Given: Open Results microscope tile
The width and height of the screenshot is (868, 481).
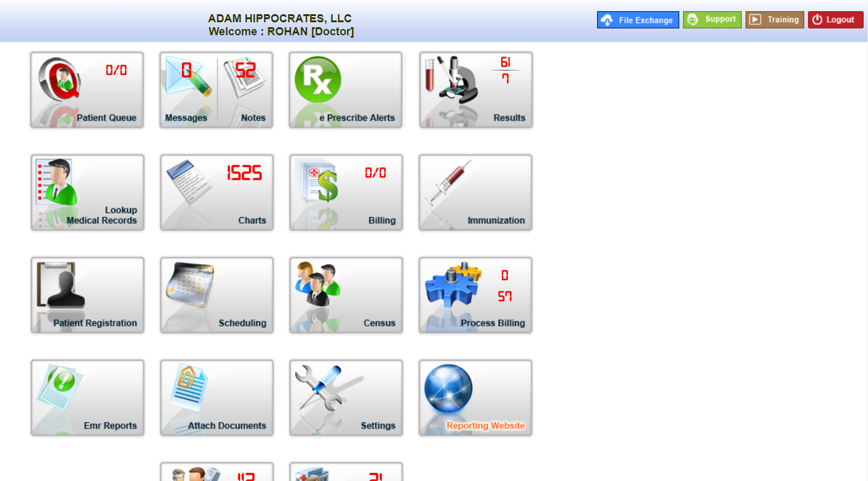Looking at the screenshot, I should pos(476,90).
